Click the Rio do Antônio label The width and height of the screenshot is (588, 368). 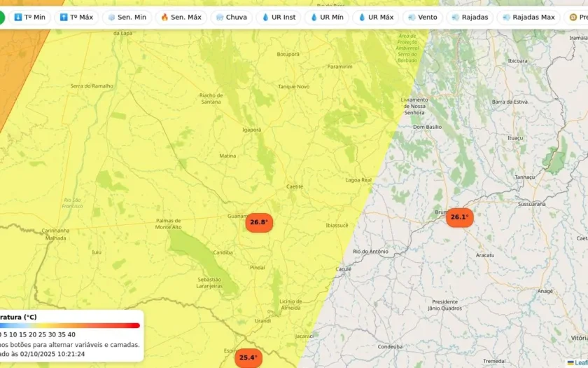(370, 252)
